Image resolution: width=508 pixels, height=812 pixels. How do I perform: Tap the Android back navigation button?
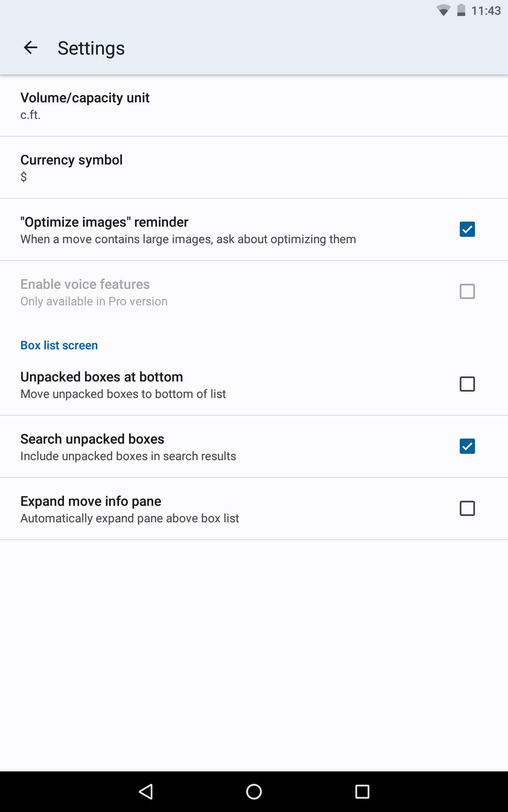click(x=146, y=791)
